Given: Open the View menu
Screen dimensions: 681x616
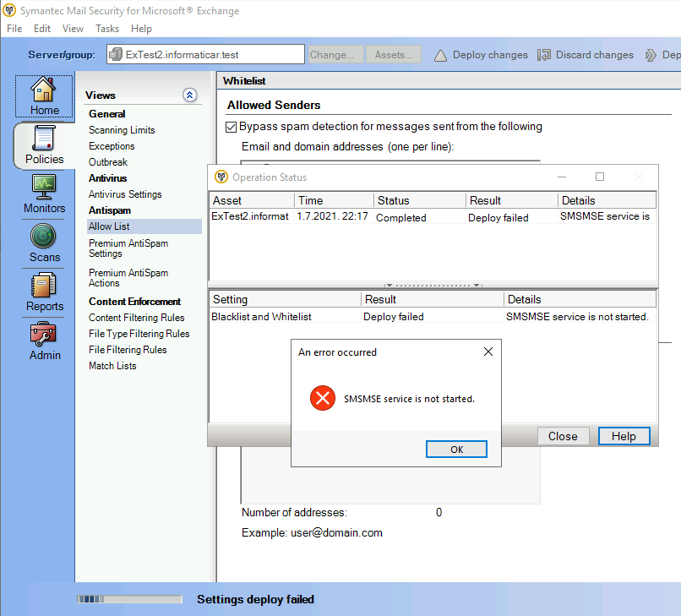Looking at the screenshot, I should [x=73, y=29].
